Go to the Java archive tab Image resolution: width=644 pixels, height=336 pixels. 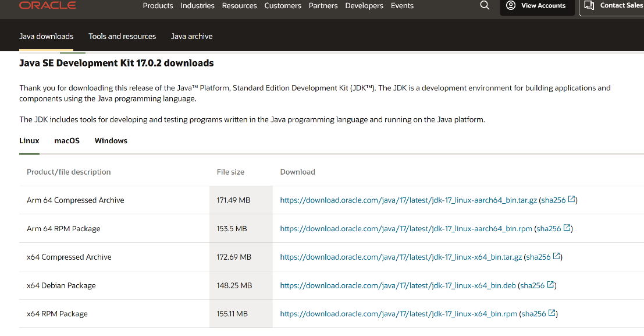192,36
